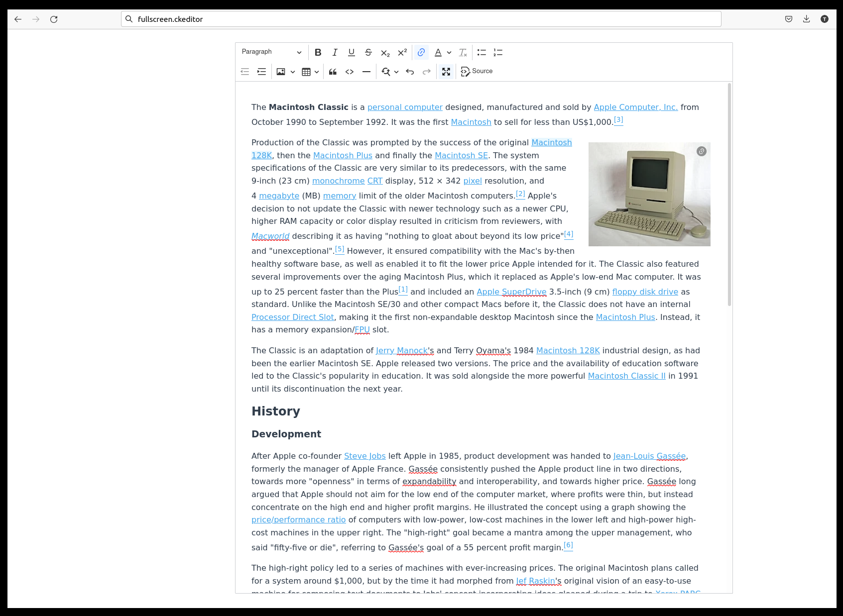Click the Development subheading
Image resolution: width=843 pixels, height=616 pixels.
pyautogui.click(x=286, y=434)
